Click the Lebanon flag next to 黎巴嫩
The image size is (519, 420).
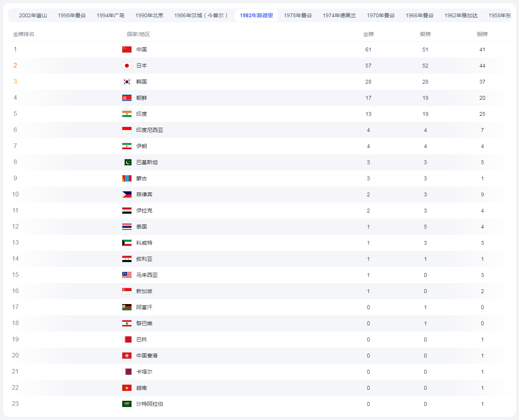(x=127, y=323)
